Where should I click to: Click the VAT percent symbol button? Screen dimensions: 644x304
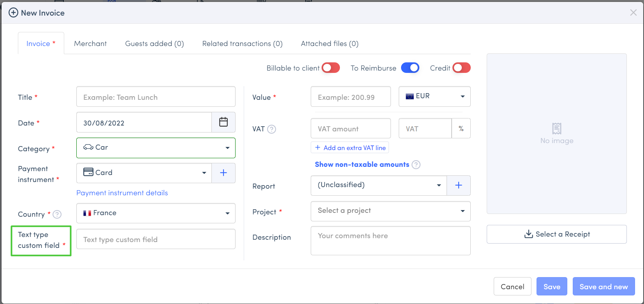coord(461,129)
